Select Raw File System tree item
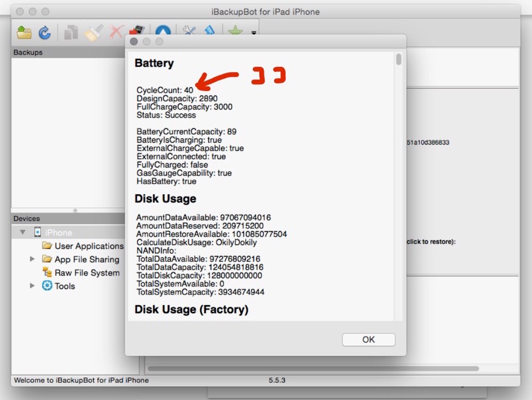 87,273
